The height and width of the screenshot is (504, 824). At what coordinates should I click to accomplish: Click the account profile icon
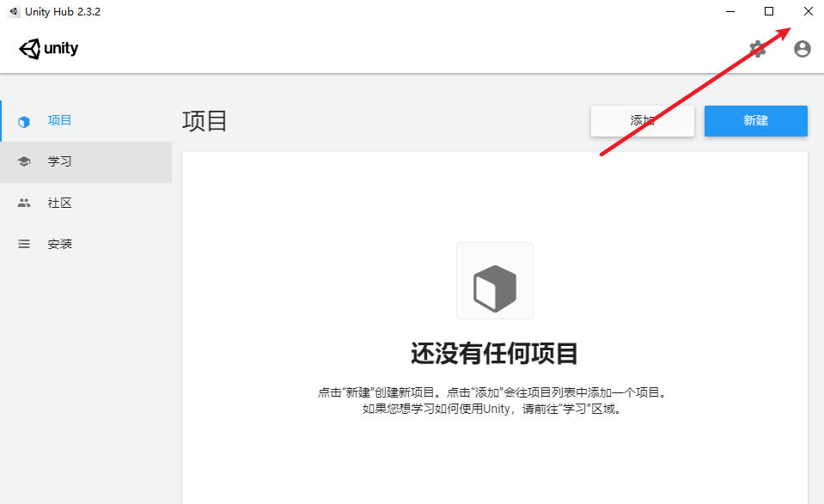pos(803,49)
